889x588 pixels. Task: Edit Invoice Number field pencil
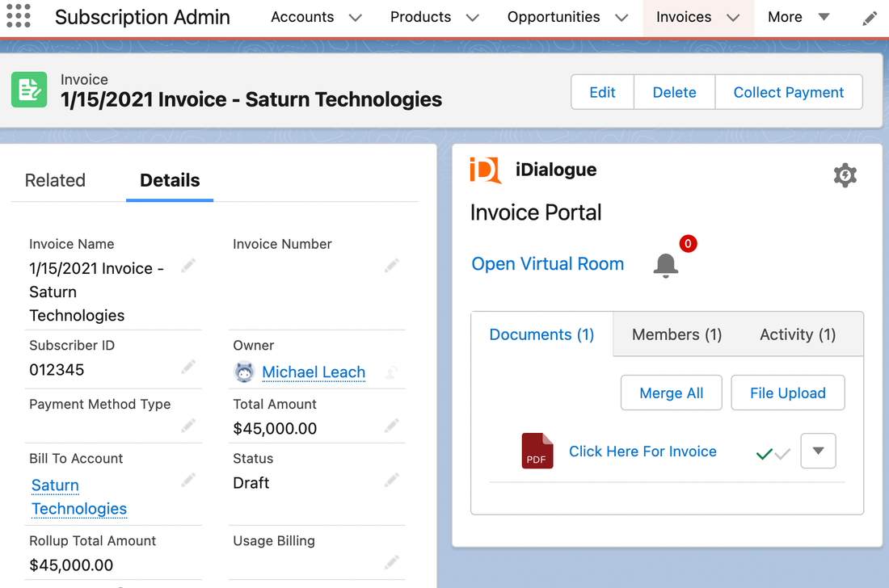[x=392, y=266]
